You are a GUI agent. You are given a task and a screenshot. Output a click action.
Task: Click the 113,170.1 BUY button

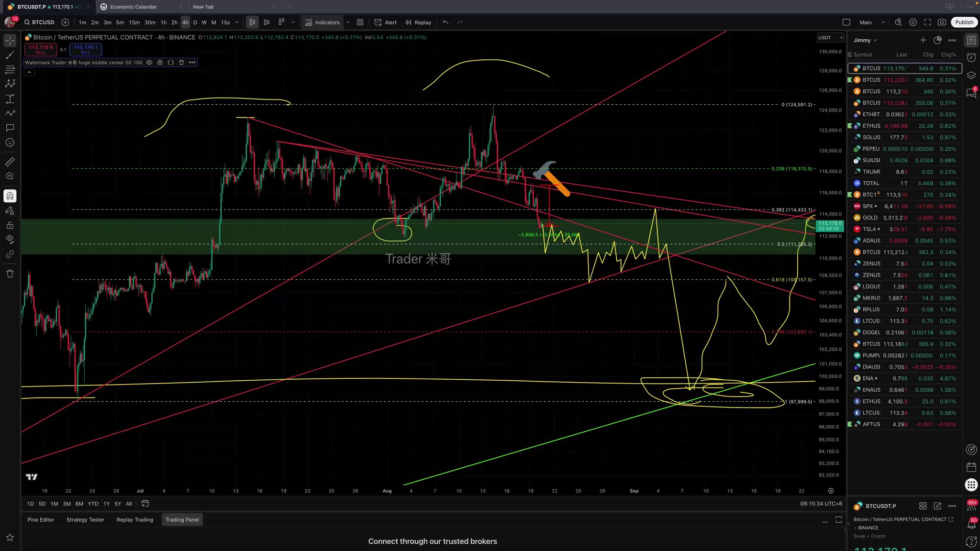pyautogui.click(x=85, y=49)
